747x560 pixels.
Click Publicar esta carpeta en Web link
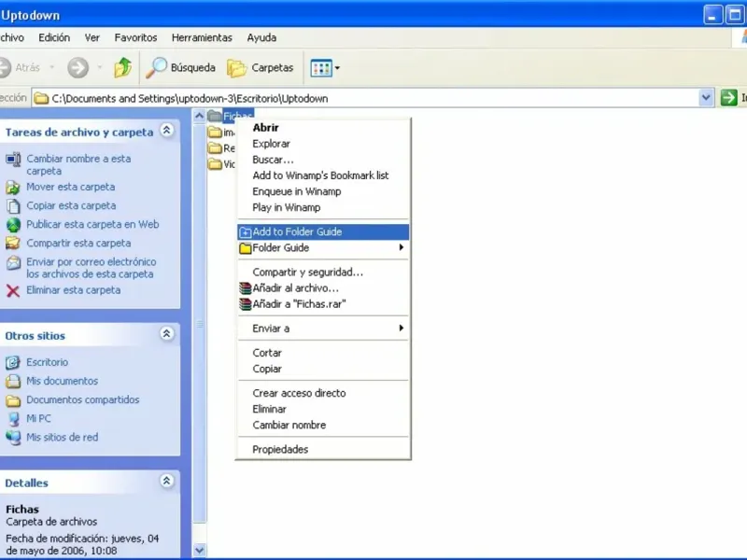click(92, 224)
